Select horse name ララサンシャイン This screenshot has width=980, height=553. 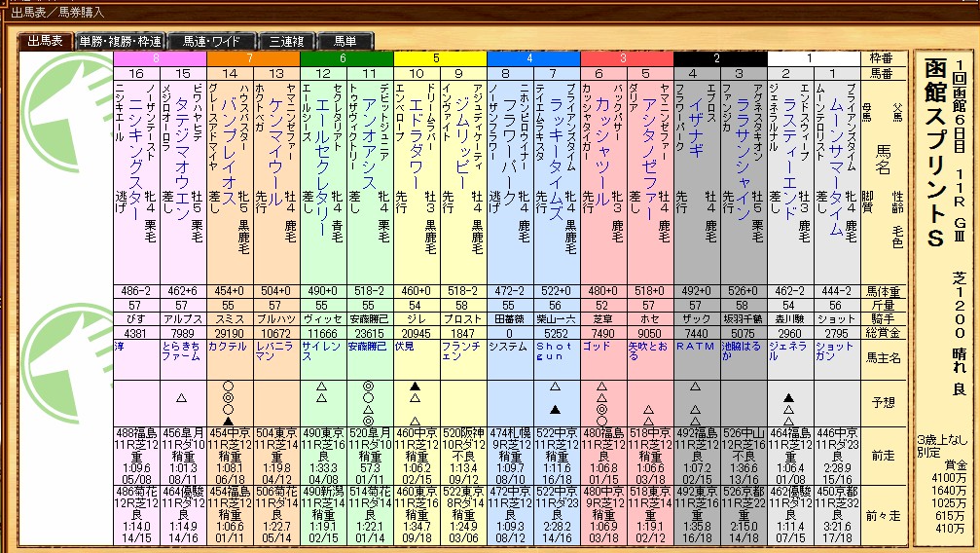tap(744, 159)
